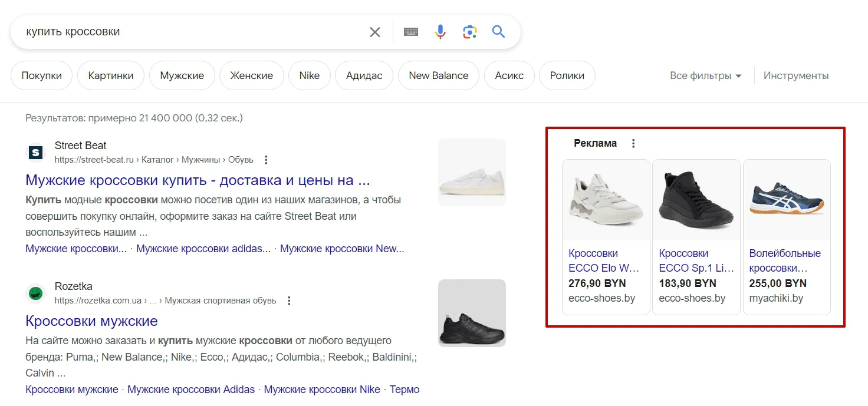Open ad info three-dot menu beside Реклама
Screen dimensions: 868x406
coord(633,143)
